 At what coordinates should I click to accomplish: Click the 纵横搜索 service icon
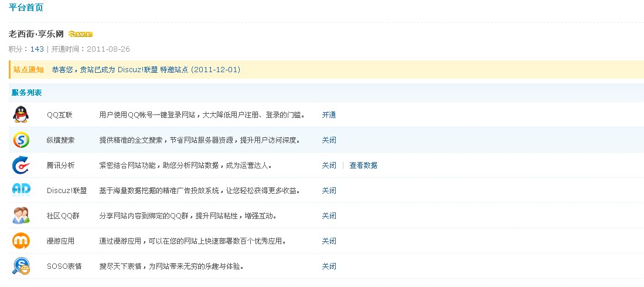tap(21, 140)
